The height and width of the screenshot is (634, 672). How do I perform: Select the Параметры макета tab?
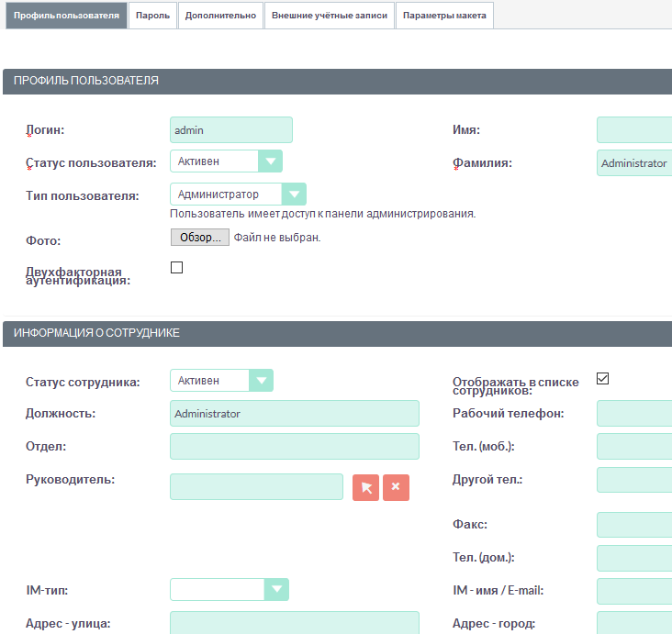(444, 16)
